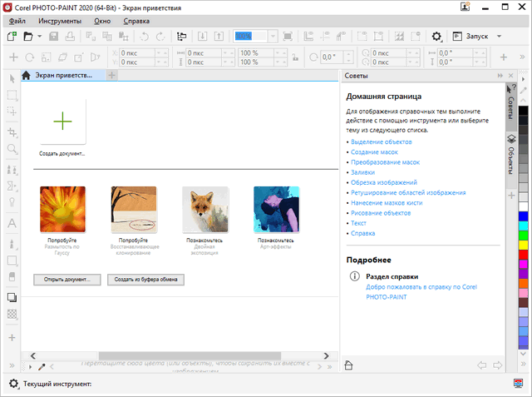Screen dimensions: 532x397
Task: Click Создать из буфера обмена button
Action: click(145, 279)
